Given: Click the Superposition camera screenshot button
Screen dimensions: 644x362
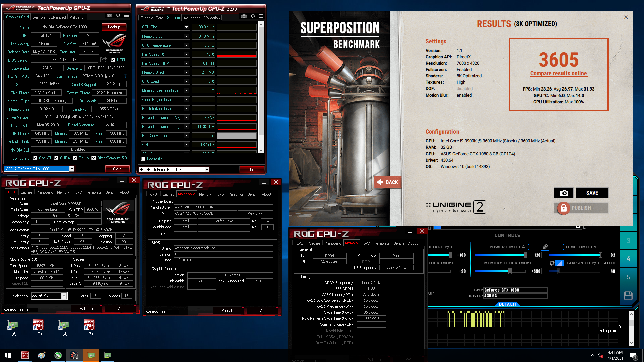Looking at the screenshot, I should pos(563,193).
